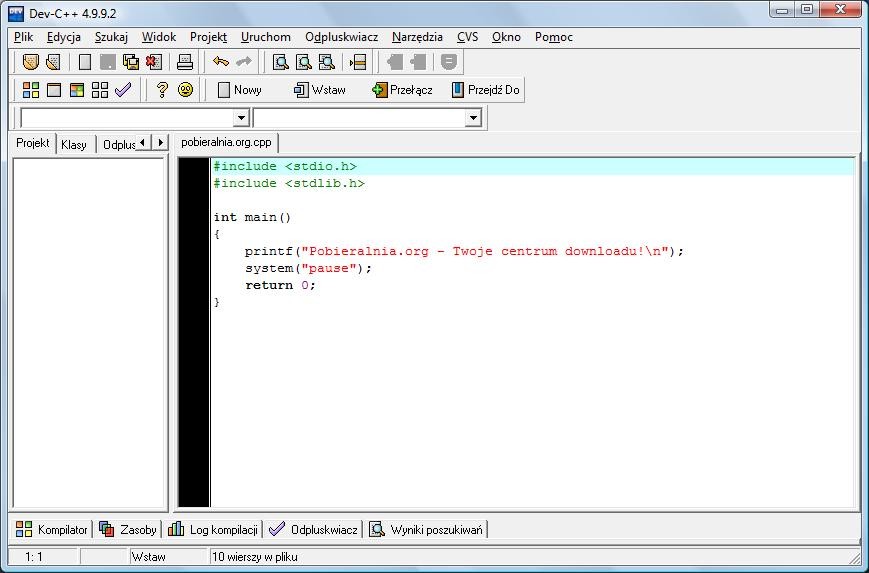Open the CVS menu
The height and width of the screenshot is (573, 869).
(x=467, y=37)
